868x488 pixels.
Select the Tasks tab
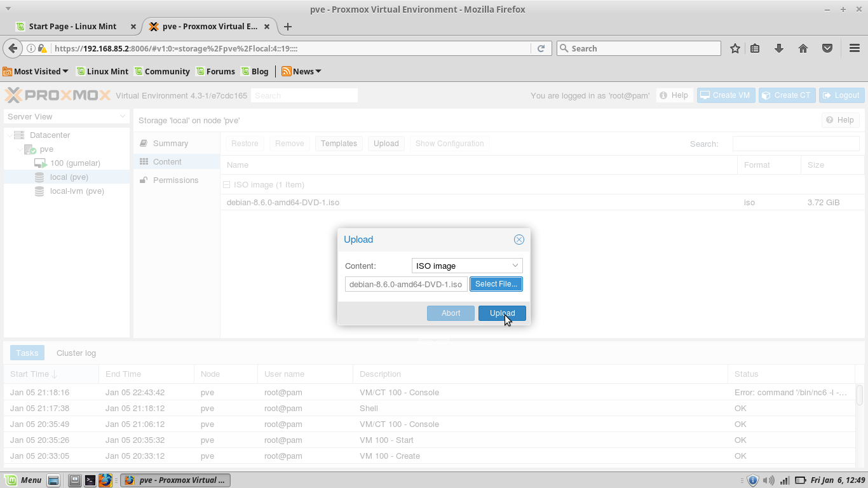click(27, 353)
